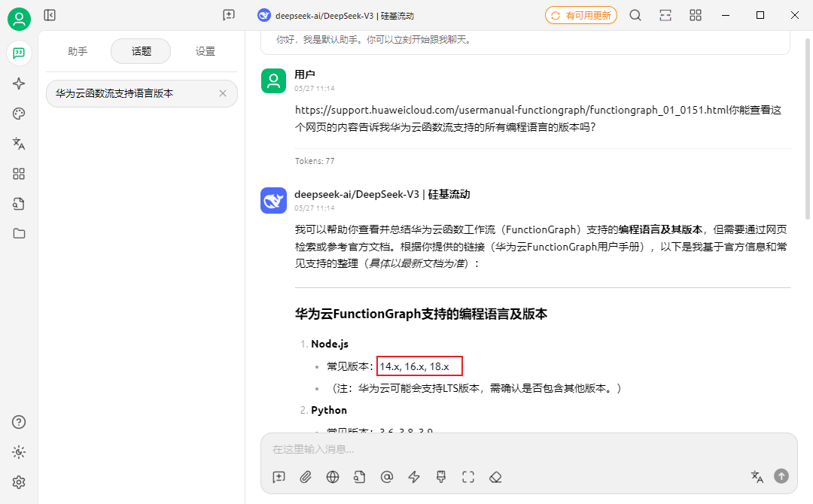Open the files folder icon
Image resolution: width=813 pixels, height=504 pixels.
(x=19, y=234)
